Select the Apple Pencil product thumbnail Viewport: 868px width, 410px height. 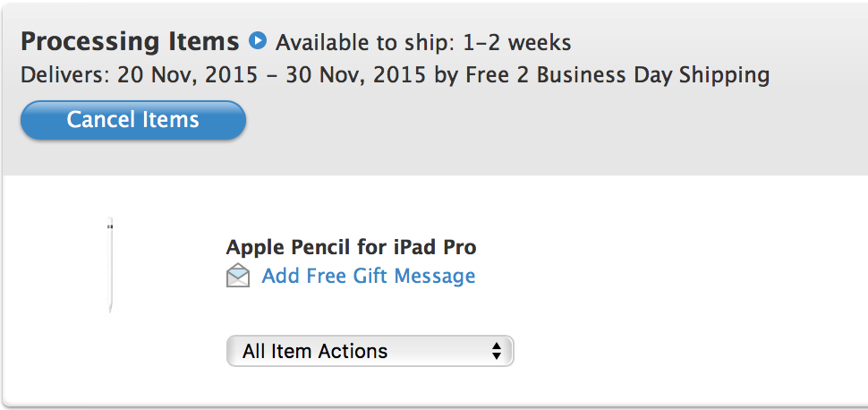pos(110,265)
